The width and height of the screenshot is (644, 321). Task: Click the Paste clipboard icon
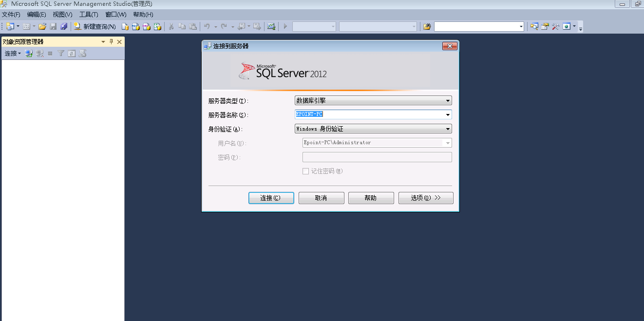click(193, 26)
